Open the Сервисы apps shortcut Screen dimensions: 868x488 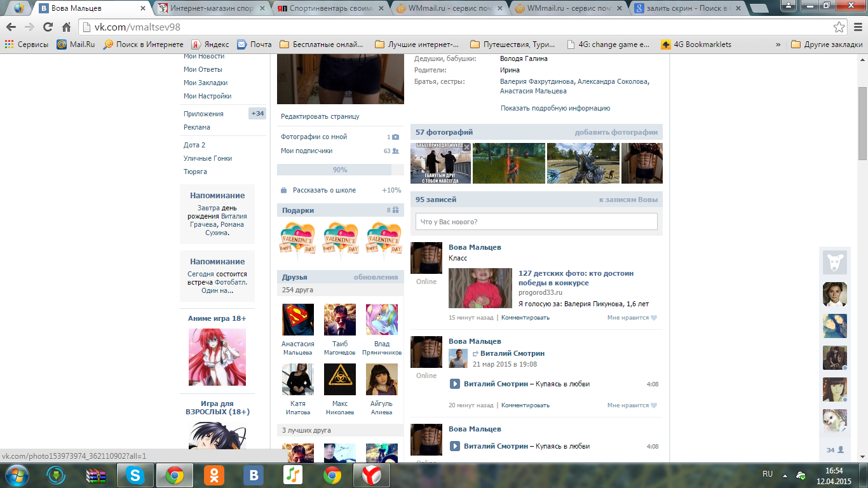27,44
